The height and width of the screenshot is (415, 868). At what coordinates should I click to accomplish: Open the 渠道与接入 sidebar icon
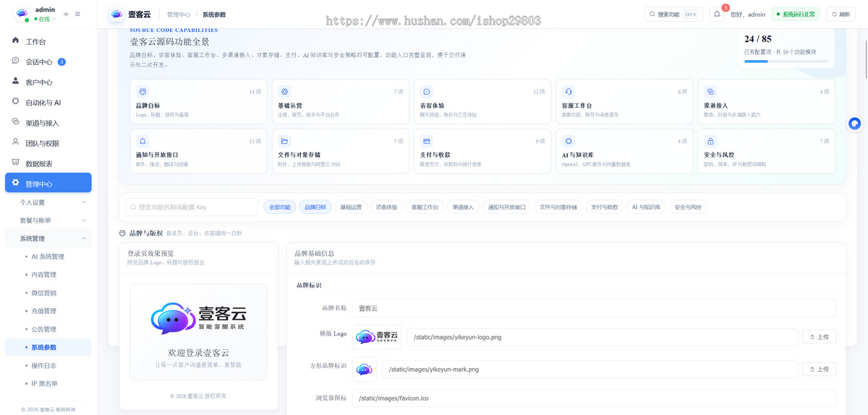coord(16,122)
